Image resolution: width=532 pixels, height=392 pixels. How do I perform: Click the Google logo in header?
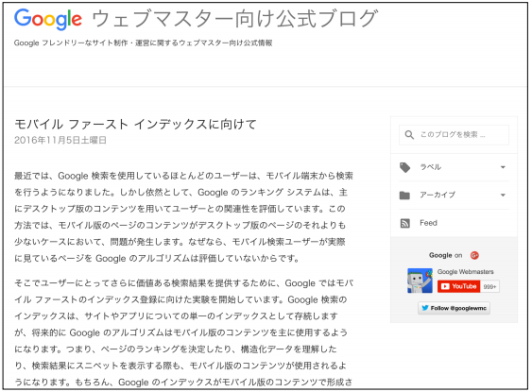click(x=48, y=19)
